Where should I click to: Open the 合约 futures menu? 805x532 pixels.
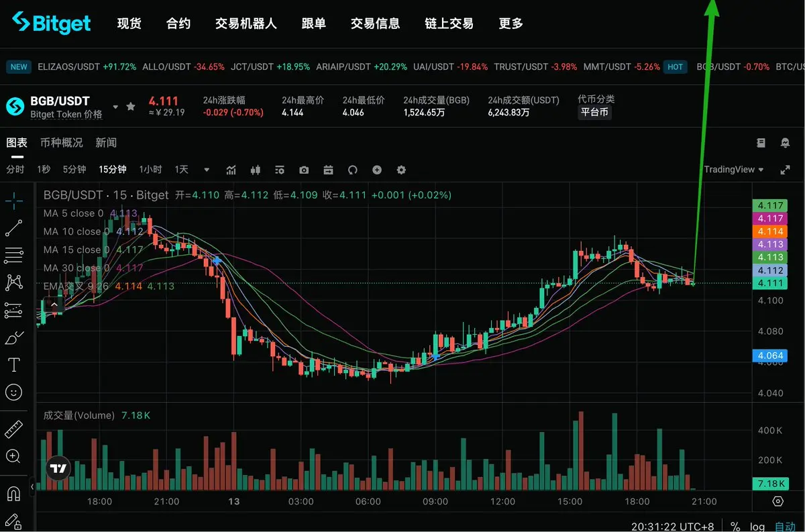pos(178,23)
